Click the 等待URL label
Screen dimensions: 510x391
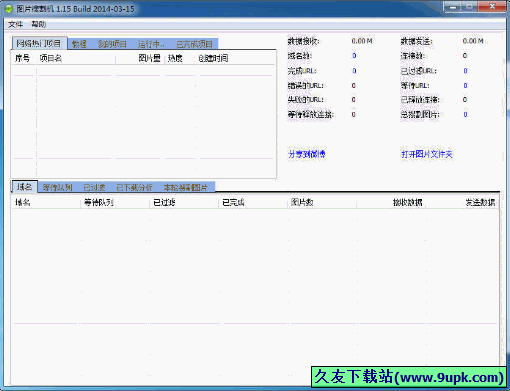pos(415,86)
